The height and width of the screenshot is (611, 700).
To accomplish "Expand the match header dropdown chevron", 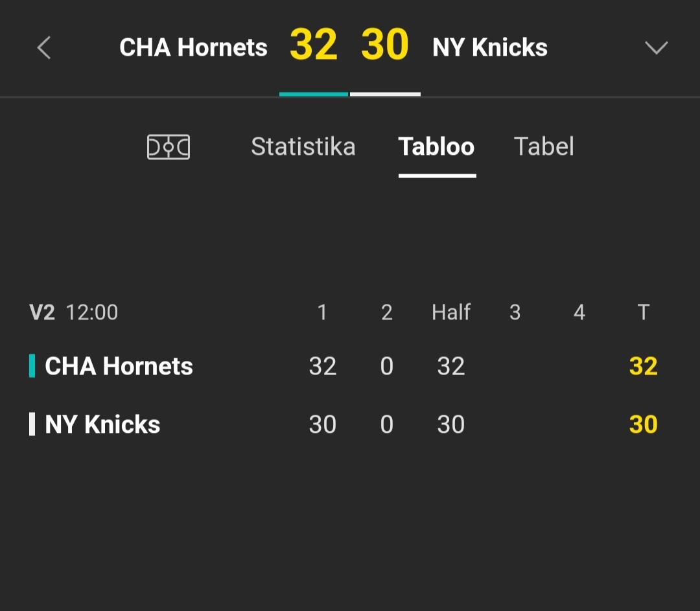I will (x=656, y=48).
